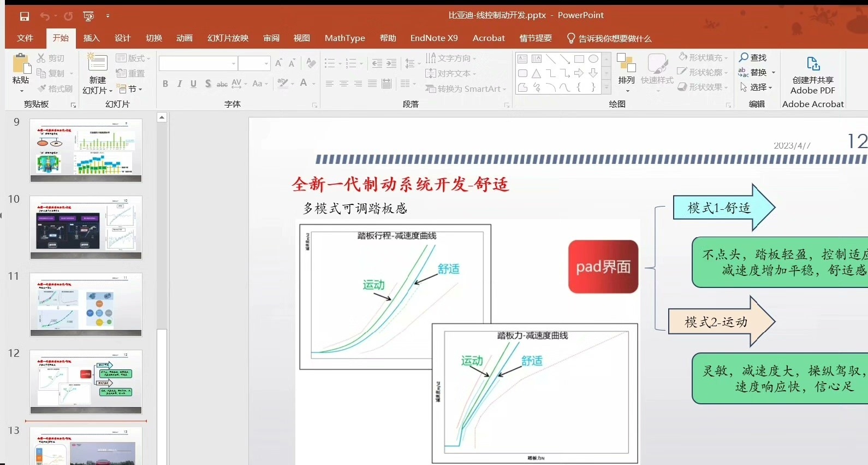Toggle Underline formatting
This screenshot has height=465, width=868.
194,84
